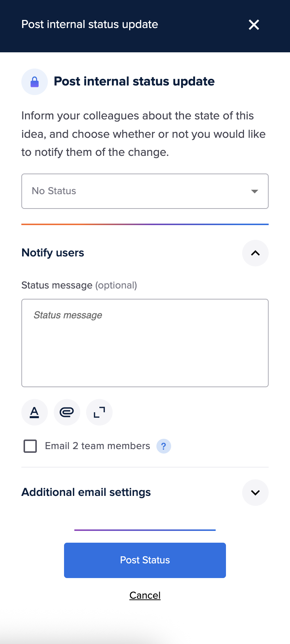Screen dimensions: 290x644
Task: Click the bold 'Post internal status update' heading
Action: coord(134,81)
